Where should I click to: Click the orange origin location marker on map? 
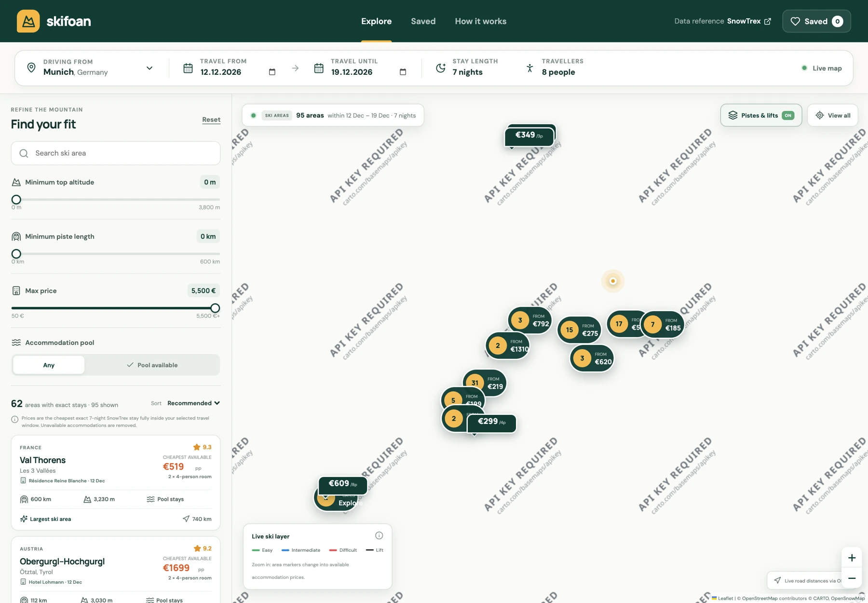pos(613,281)
